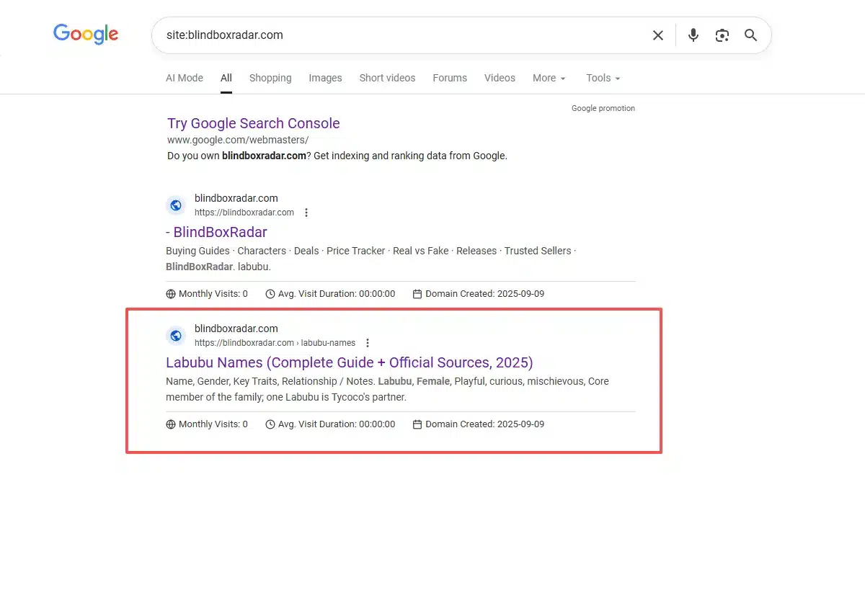Click inside the search box with site:blindboxradar.com
Screen dimensions: 865x616
396,35
